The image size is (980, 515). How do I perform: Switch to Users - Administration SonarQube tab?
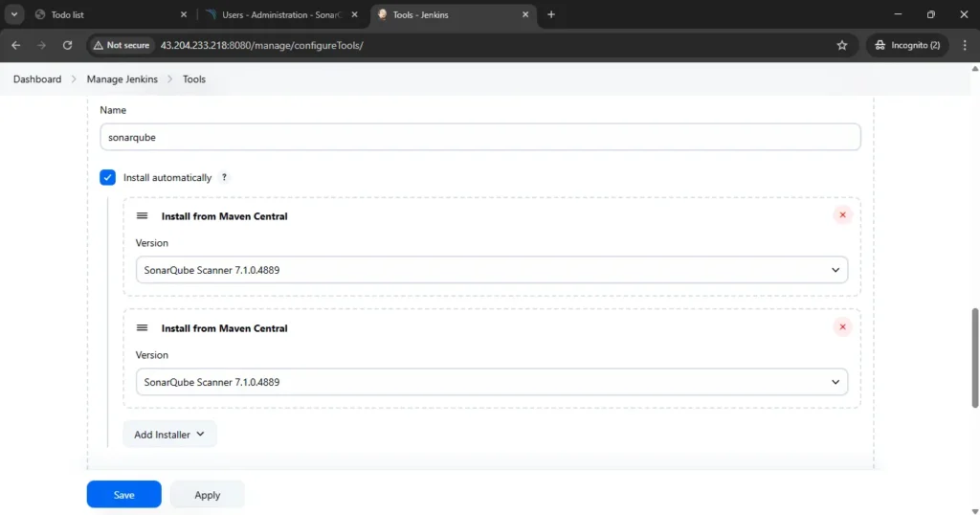278,14
